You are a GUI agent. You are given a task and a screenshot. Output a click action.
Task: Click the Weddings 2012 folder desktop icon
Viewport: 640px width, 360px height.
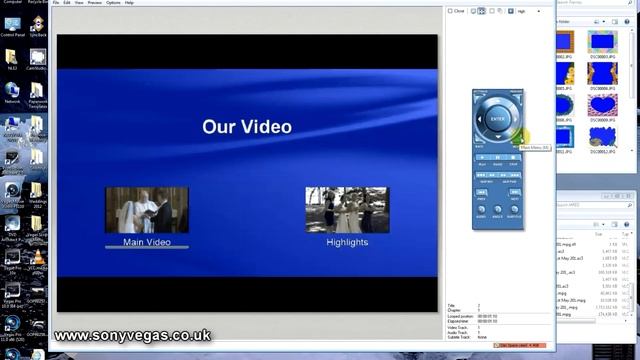click(x=37, y=195)
